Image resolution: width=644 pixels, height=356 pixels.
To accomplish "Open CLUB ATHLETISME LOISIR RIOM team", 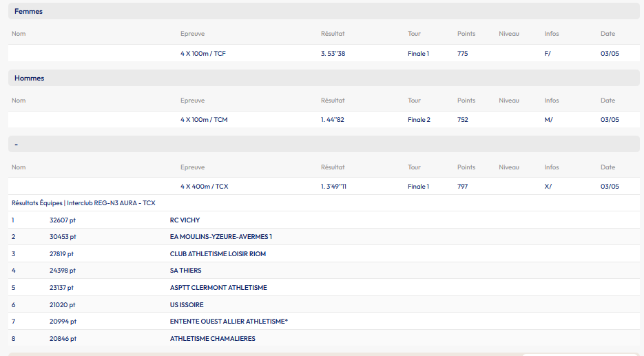I will tap(218, 254).
